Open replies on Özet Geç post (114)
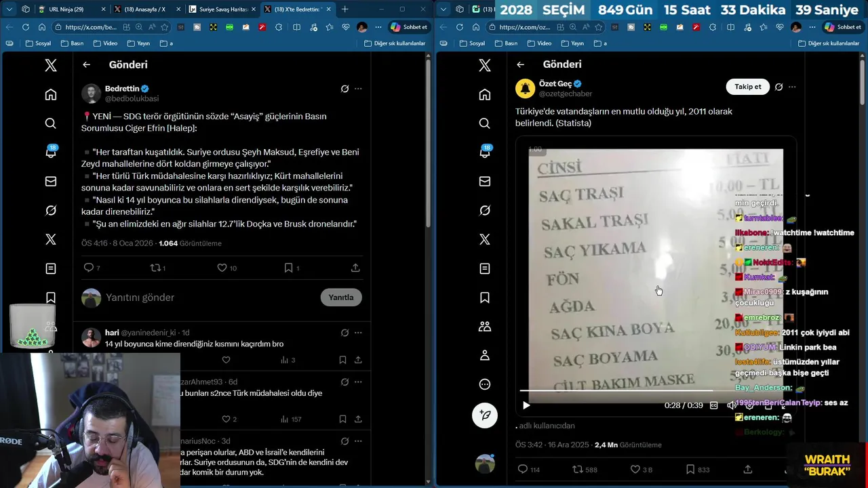Viewport: 868px width, 488px height. pyautogui.click(x=522, y=469)
